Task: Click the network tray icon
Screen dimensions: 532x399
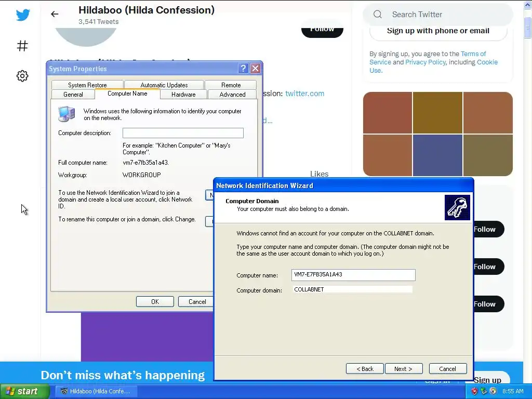Action: point(484,391)
